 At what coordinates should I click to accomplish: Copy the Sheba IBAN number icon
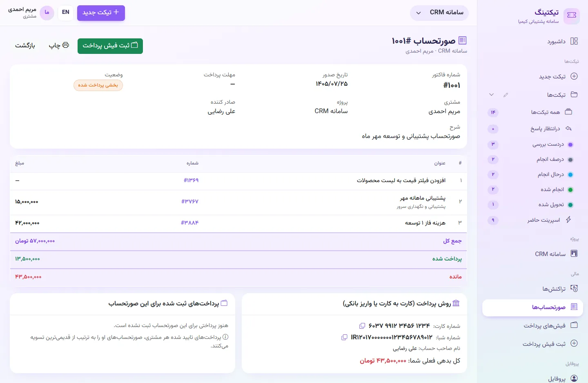(344, 337)
